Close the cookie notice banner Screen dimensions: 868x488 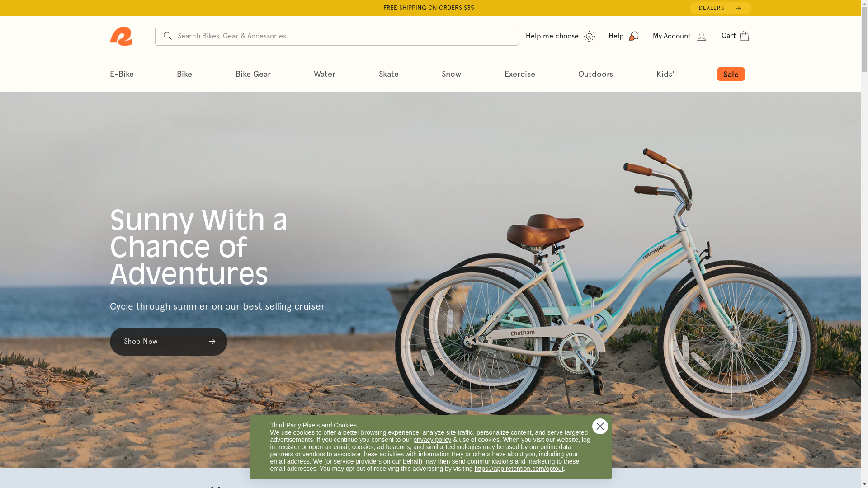[x=600, y=426]
